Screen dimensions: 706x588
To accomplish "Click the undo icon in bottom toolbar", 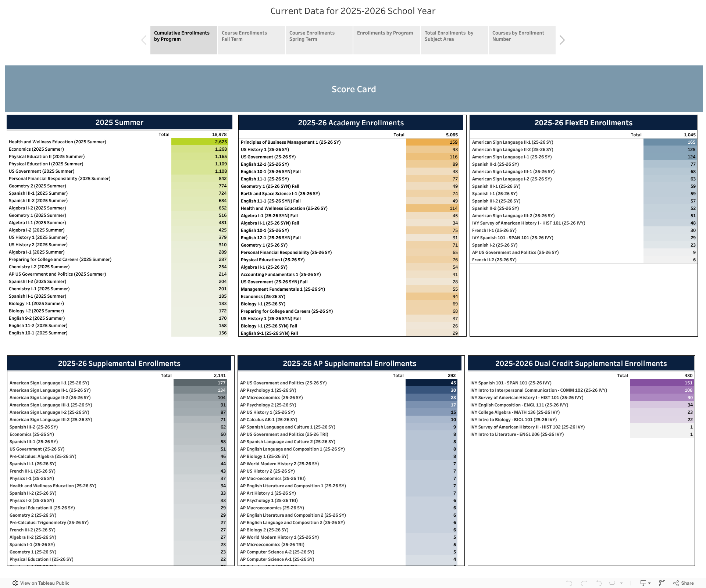I will (569, 583).
